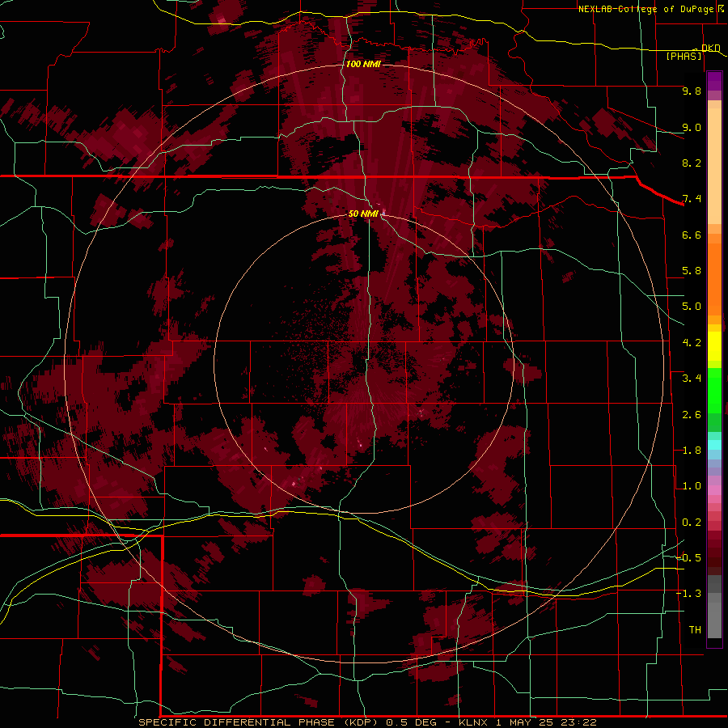728x728 pixels.
Task: Click the 5.0 scale value
Action: coord(692,307)
